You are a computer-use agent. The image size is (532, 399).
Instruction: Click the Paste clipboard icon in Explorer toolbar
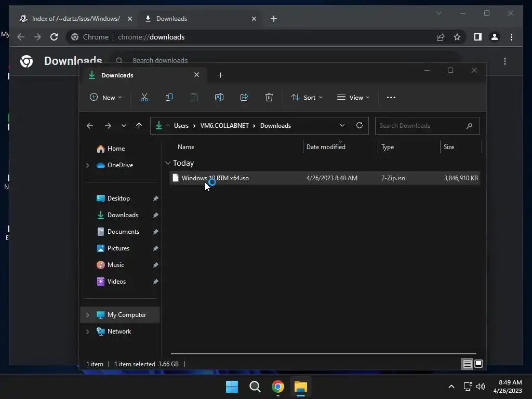coord(194,97)
